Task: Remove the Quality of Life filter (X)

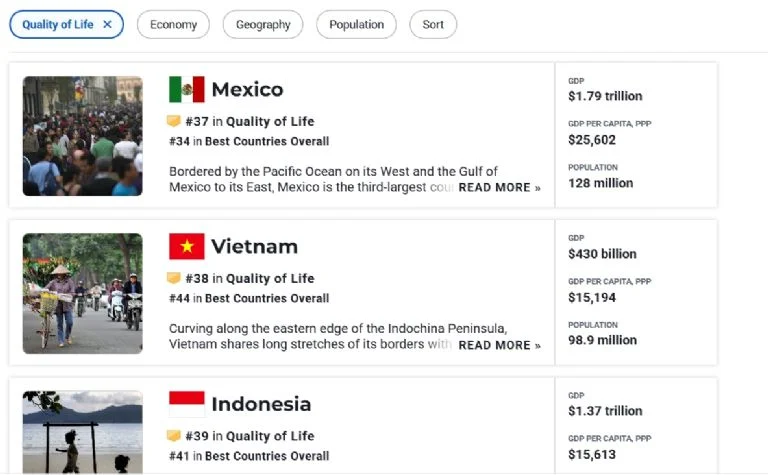Action: coord(107,25)
